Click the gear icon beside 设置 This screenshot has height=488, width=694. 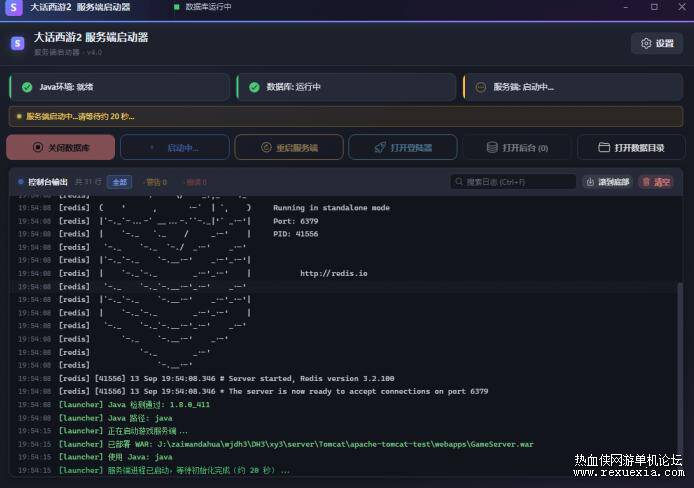coord(646,43)
